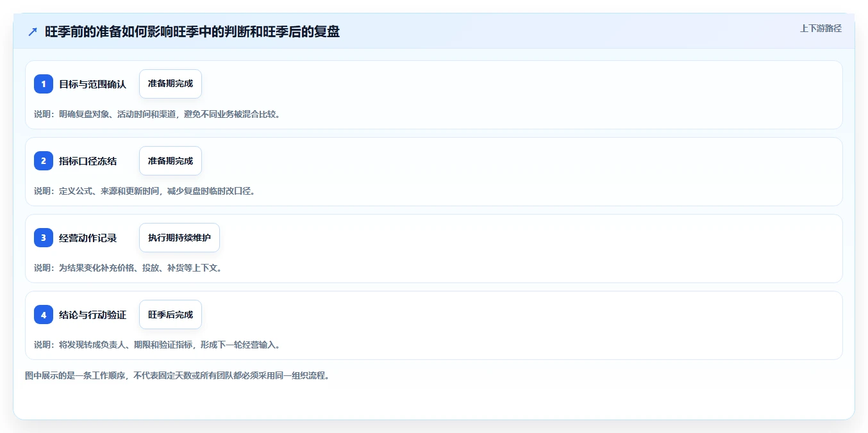868x433 pixels.
Task: Click step number badge 2
Action: pyautogui.click(x=44, y=161)
